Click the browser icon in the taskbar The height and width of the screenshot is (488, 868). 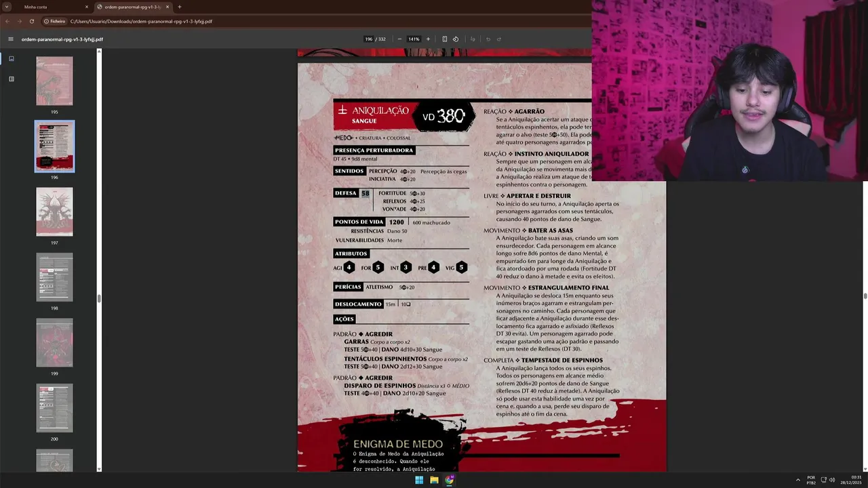[449, 480]
